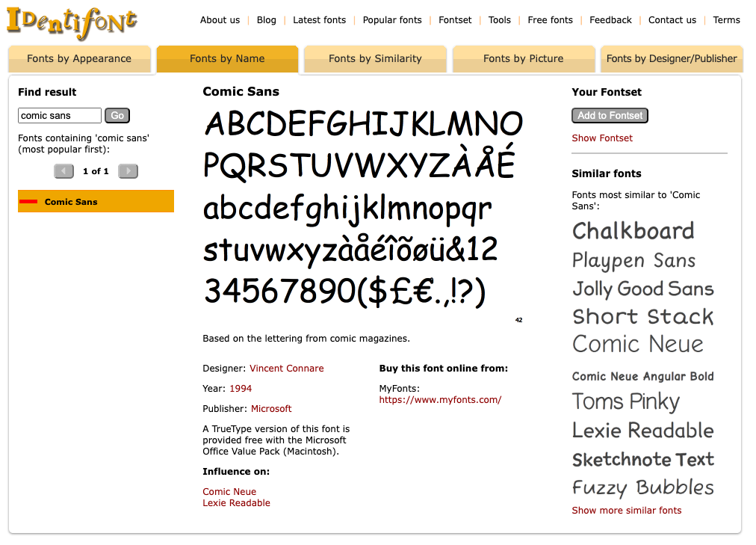756x545 pixels.
Task: Open Comic Neue influence link
Action: (x=229, y=492)
